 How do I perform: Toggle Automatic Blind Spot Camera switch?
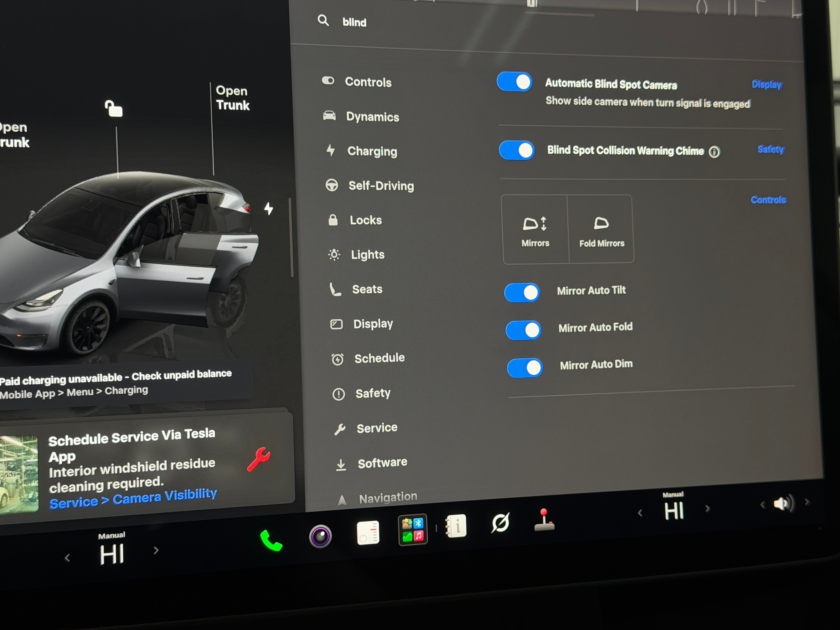[514, 82]
